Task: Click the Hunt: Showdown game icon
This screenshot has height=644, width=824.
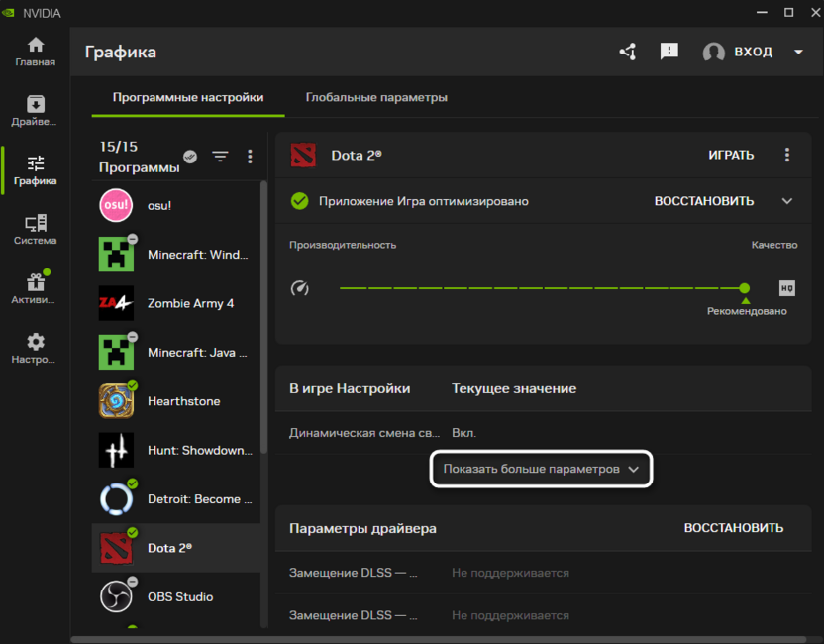Action: tap(116, 450)
